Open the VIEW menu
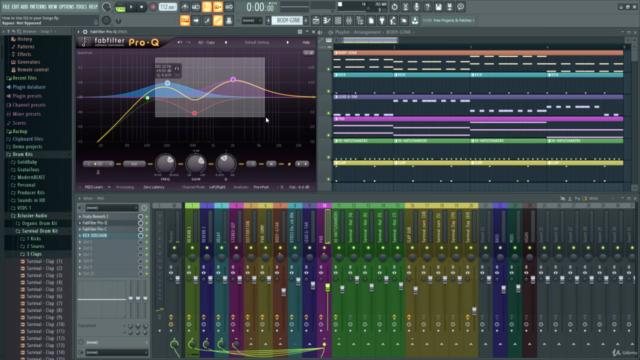Viewport: 640px width, 360px height. pyautogui.click(x=53, y=7)
